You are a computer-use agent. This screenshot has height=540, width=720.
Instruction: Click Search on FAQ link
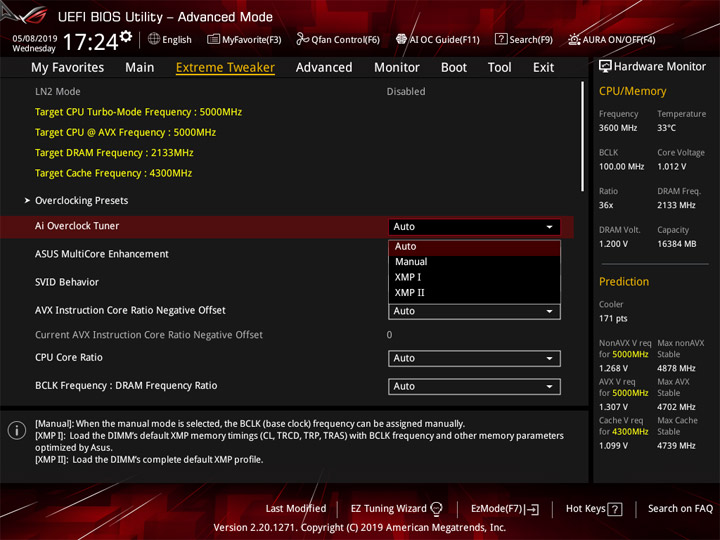click(680, 509)
